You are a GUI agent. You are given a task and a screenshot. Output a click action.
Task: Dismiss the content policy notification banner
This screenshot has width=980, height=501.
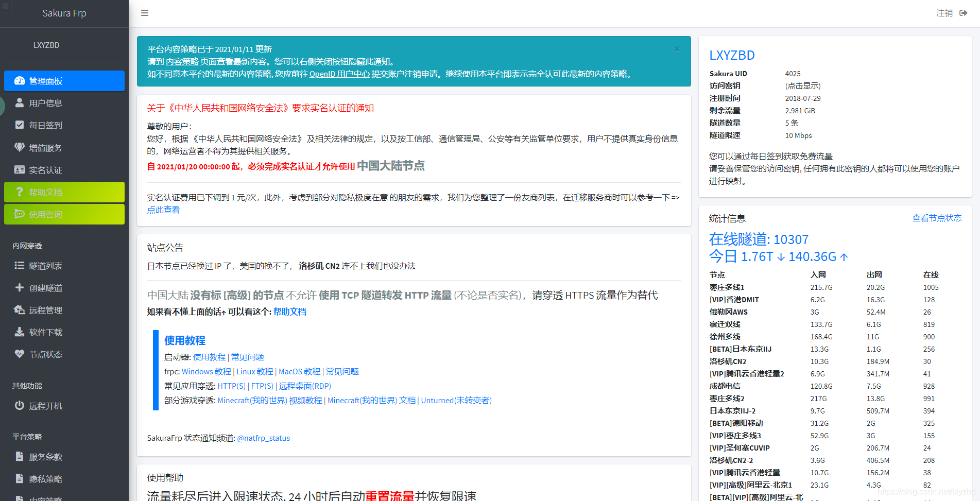click(677, 49)
